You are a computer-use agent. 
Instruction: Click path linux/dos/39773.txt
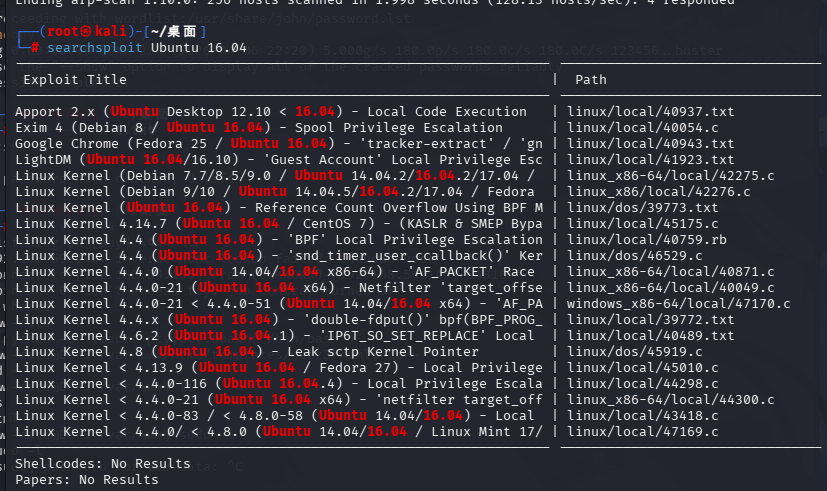(x=642, y=208)
